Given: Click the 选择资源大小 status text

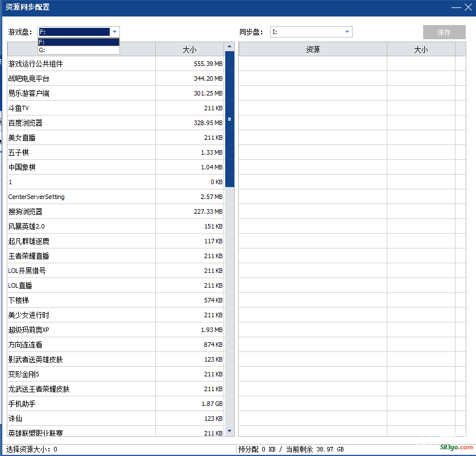Looking at the screenshot, I should [x=32, y=449].
